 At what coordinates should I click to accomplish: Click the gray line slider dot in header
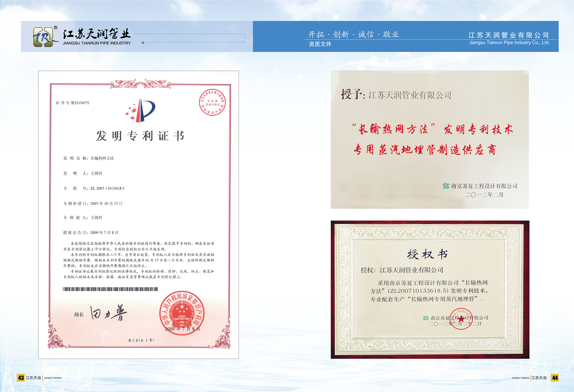tap(143, 43)
